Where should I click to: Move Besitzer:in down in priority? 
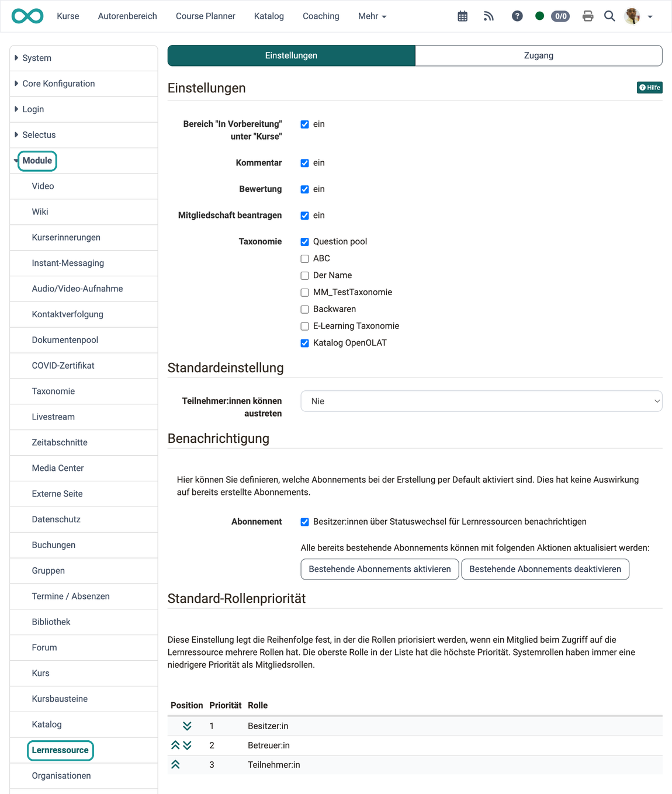187,726
